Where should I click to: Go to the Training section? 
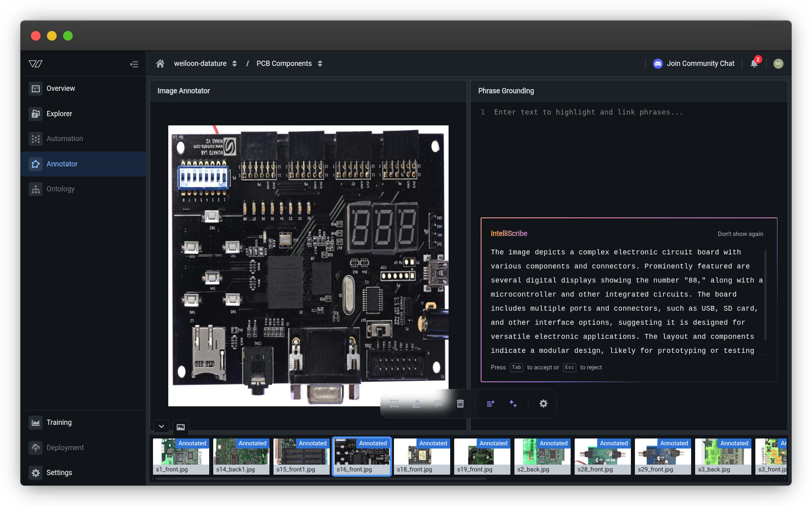click(59, 422)
